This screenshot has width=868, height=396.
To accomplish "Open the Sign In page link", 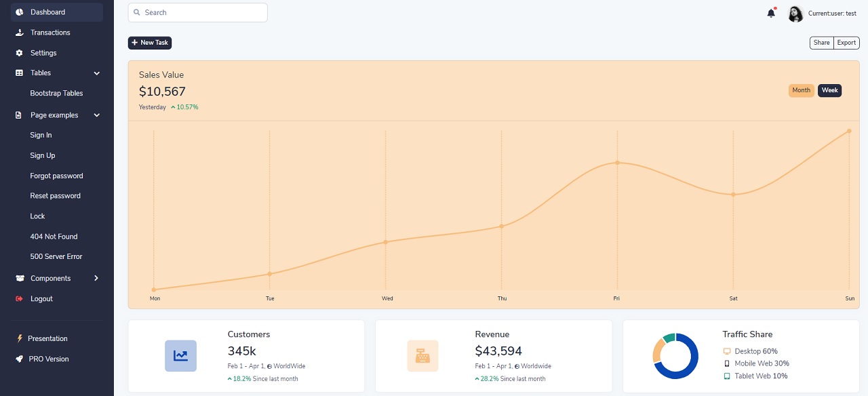I will click(41, 135).
